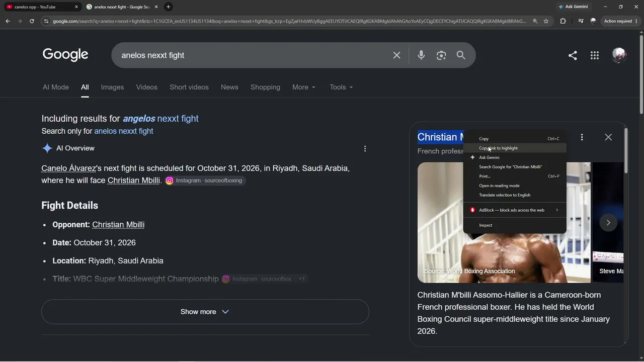644x362 pixels.
Task: Choose 'Translate selection to English'
Action: [515, 195]
